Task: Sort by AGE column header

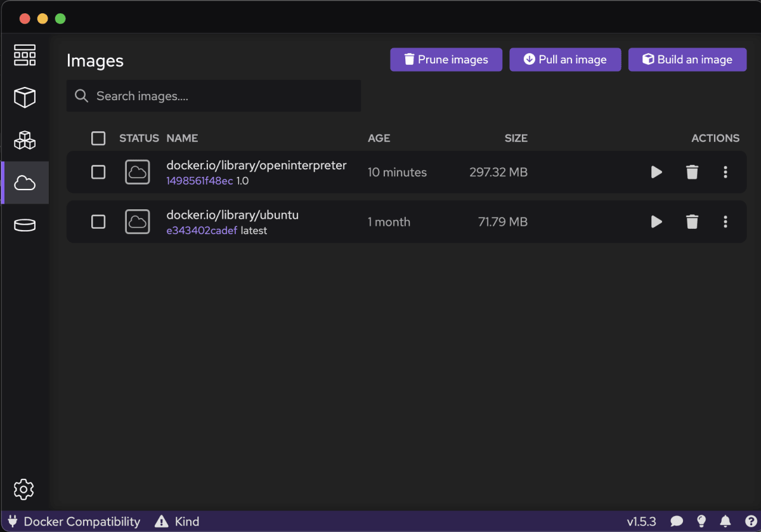Action: [379, 138]
